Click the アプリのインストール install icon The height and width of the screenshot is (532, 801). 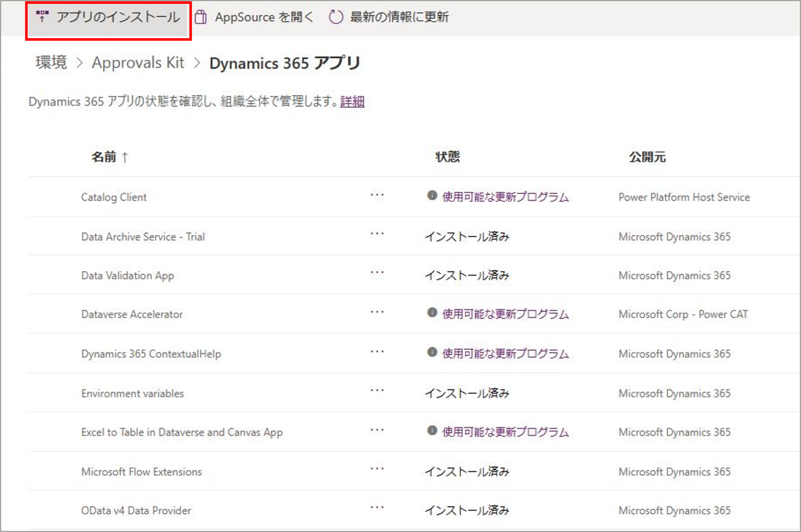coord(42,16)
